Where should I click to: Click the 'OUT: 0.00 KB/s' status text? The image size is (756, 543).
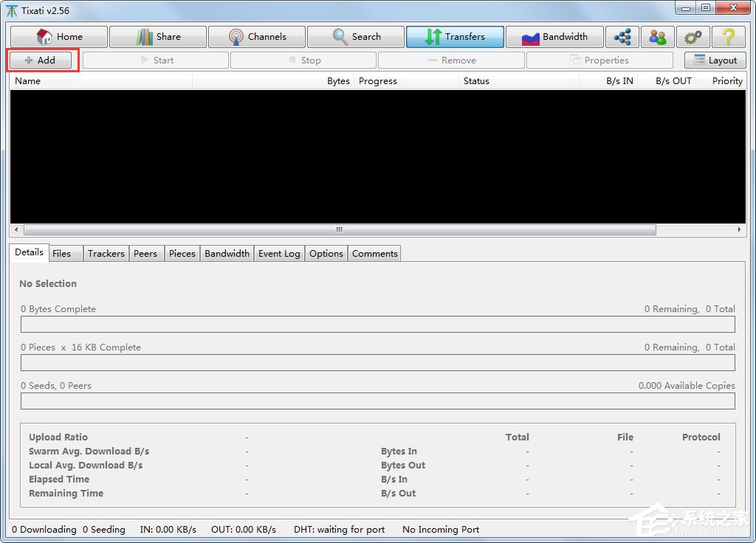tap(244, 530)
